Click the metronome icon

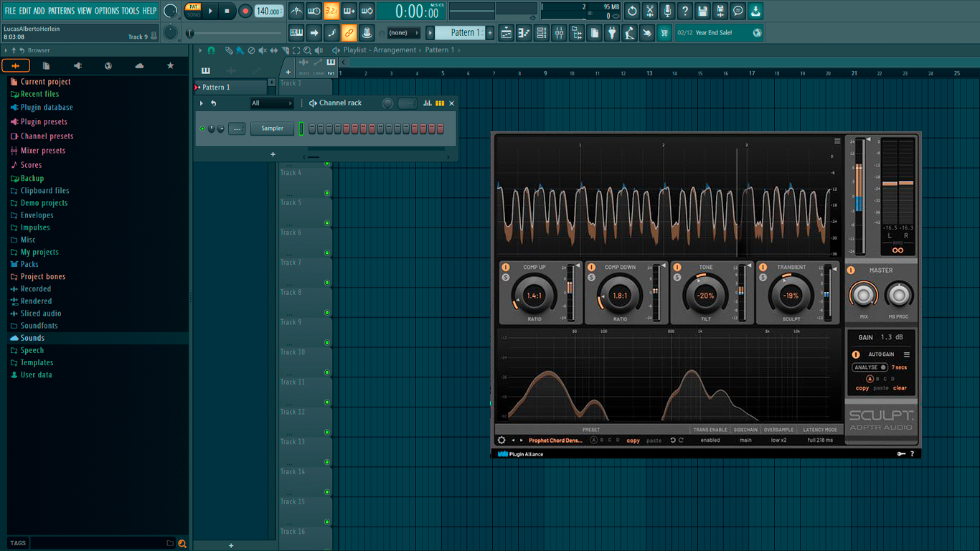[296, 11]
